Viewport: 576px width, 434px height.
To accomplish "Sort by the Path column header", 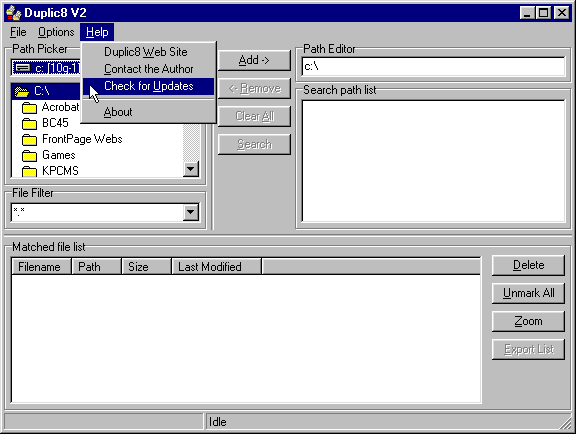I will coord(96,266).
